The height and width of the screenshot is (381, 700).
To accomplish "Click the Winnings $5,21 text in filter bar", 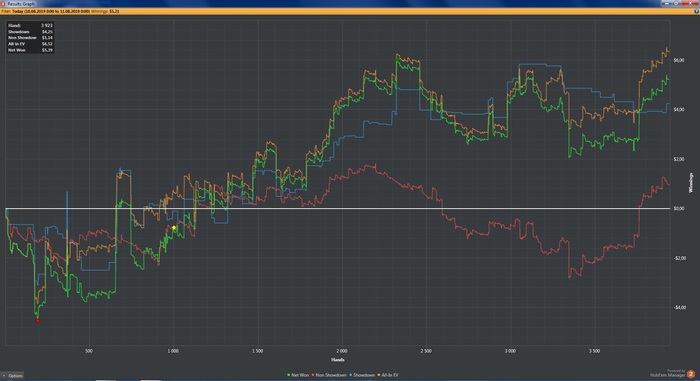I will click(x=105, y=11).
